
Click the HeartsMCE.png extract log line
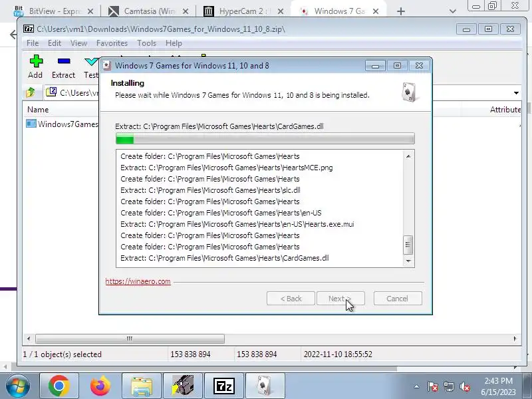[x=227, y=168]
